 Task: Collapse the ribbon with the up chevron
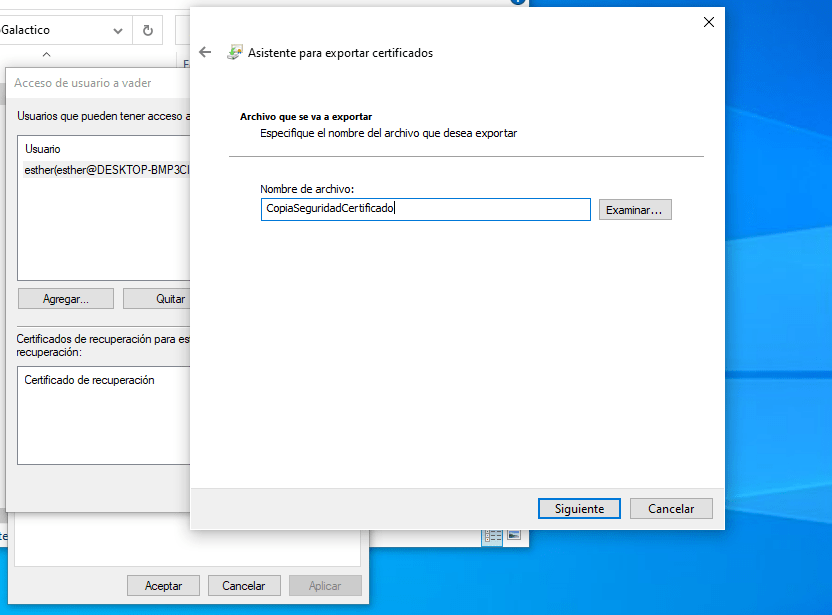coord(45,54)
